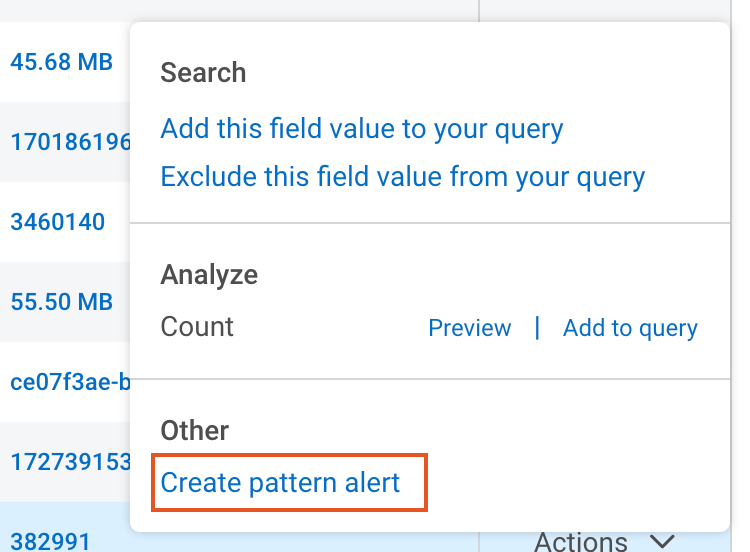The image size is (750, 552).
Task: Click the gray header strip above 45.68 MB
Action: pyautogui.click(x=239, y=11)
